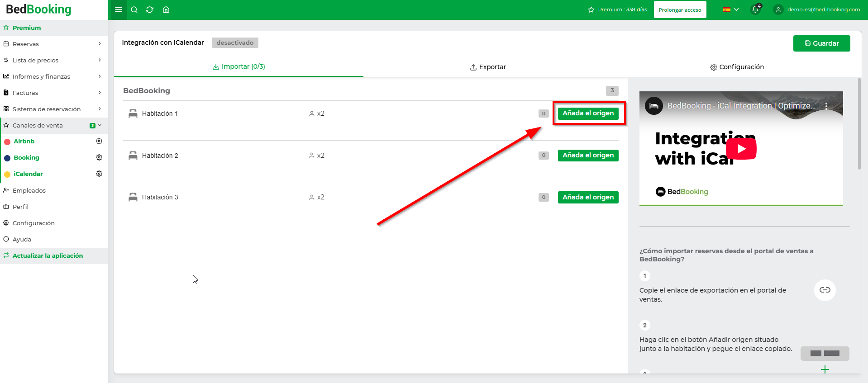This screenshot has height=383, width=868.
Task: Click Prolongar acceso button
Action: pyautogui.click(x=680, y=9)
